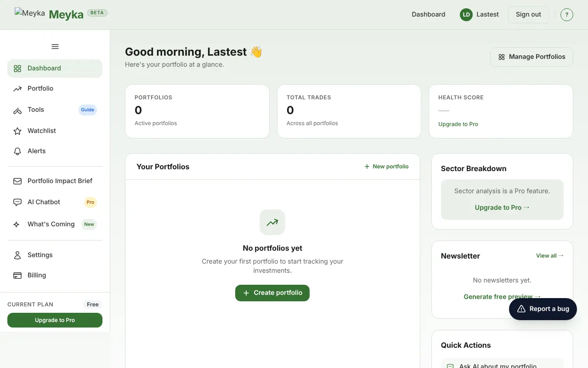Viewport: 588px width, 368px height.
Task: Click the Tools icon in sidebar
Action: [17, 110]
